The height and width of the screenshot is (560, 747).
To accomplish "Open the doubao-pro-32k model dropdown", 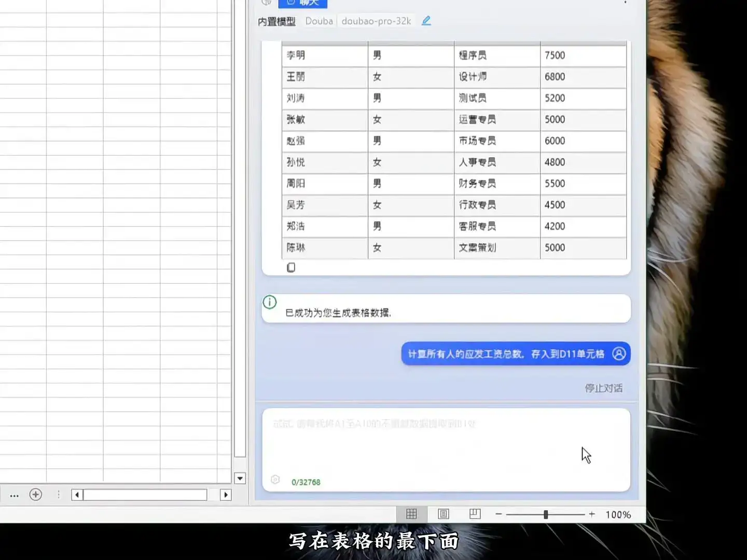I will [x=376, y=21].
